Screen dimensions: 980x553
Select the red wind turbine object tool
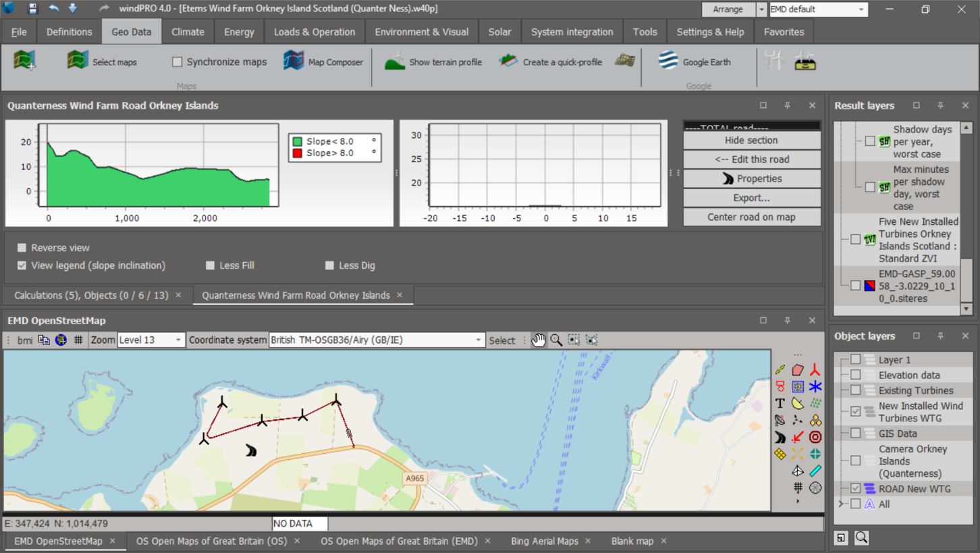[x=815, y=369]
